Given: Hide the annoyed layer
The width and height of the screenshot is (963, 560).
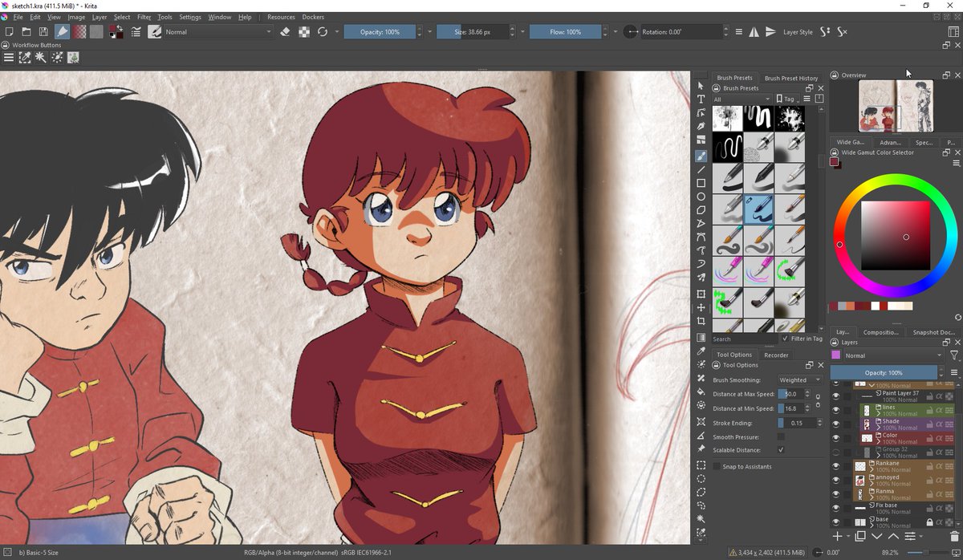Looking at the screenshot, I should 835,481.
